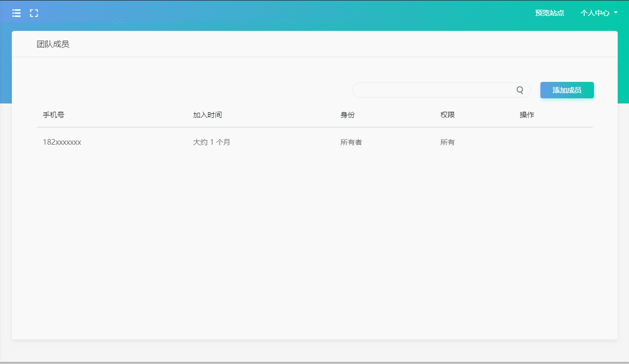
Task: Click the magnifying glass to search members
Action: pyautogui.click(x=520, y=90)
